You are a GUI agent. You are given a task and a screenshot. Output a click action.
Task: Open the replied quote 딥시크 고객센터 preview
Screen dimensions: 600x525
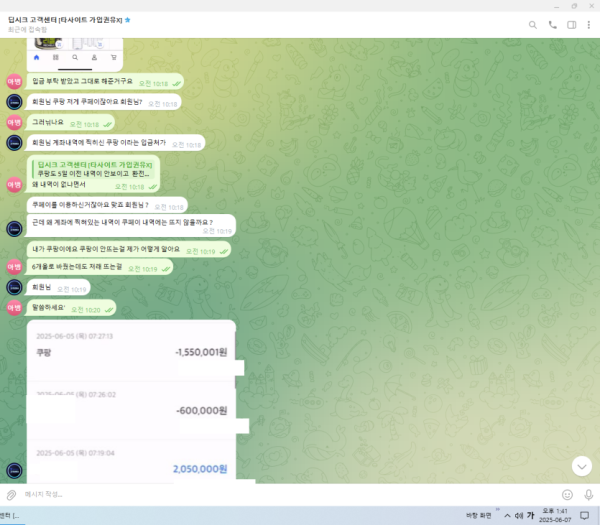pyautogui.click(x=94, y=169)
